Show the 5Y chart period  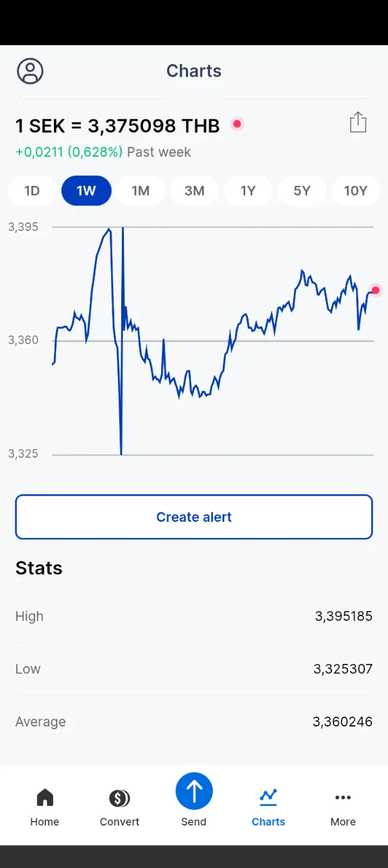point(302,191)
